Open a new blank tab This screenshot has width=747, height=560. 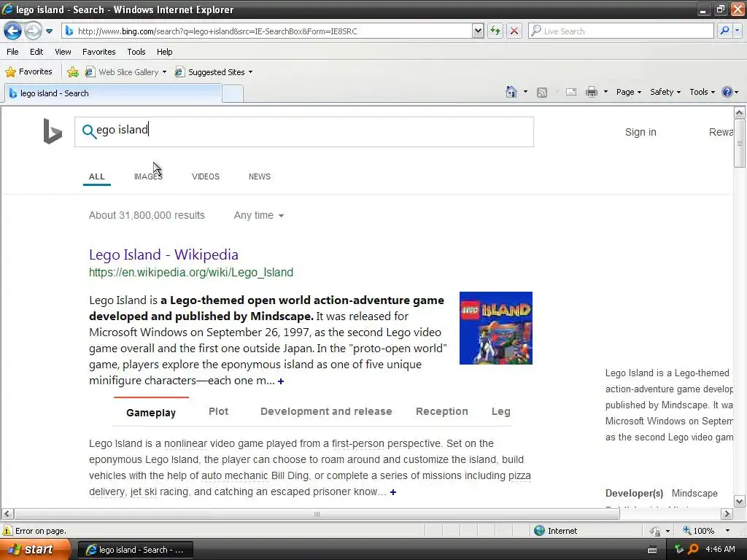tap(233, 93)
